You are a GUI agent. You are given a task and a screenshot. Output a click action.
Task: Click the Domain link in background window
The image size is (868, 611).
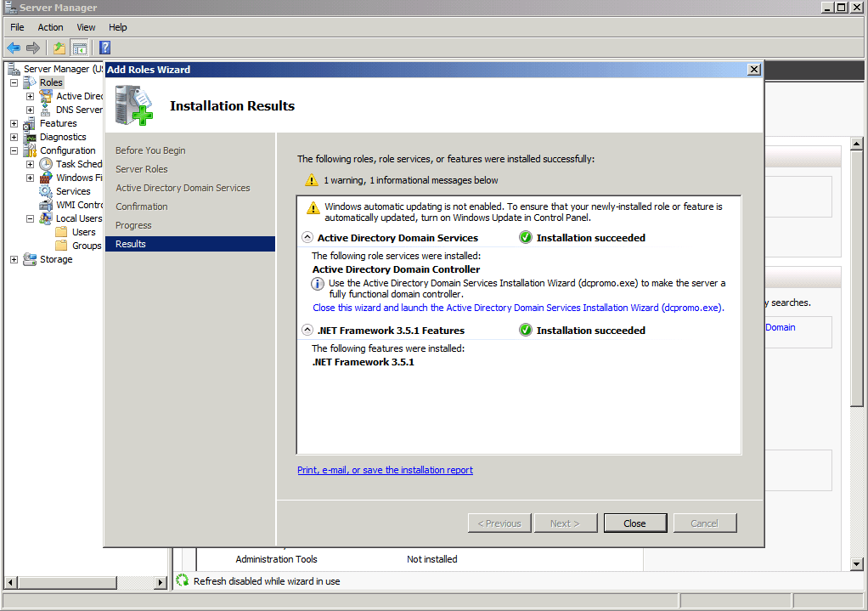pos(781,327)
